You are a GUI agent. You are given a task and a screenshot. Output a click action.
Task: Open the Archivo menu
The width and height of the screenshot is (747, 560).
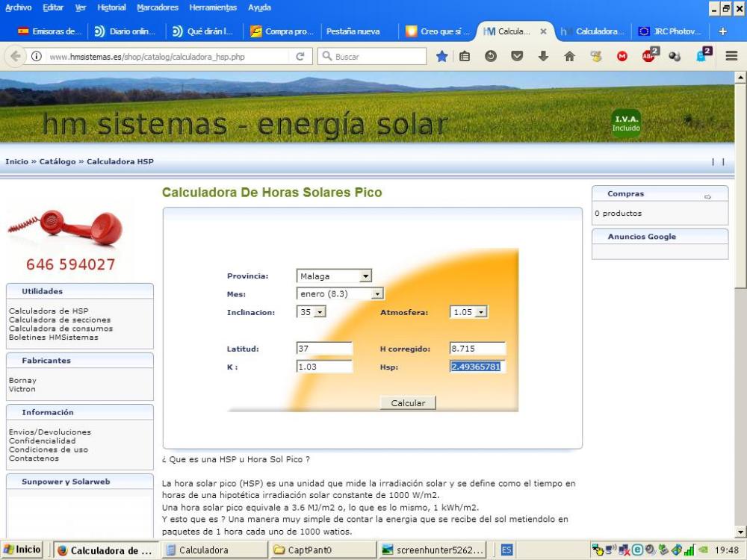tap(18, 7)
